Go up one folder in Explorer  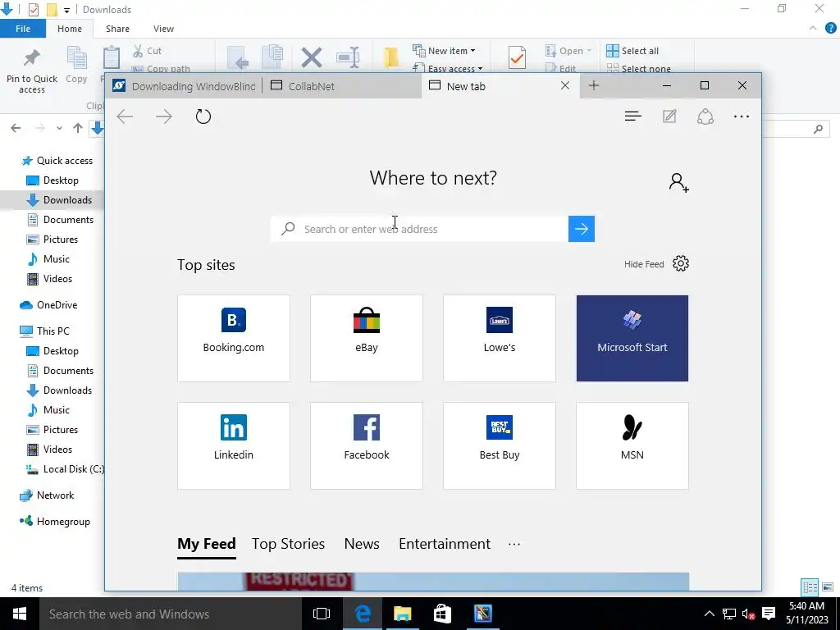[x=78, y=128]
